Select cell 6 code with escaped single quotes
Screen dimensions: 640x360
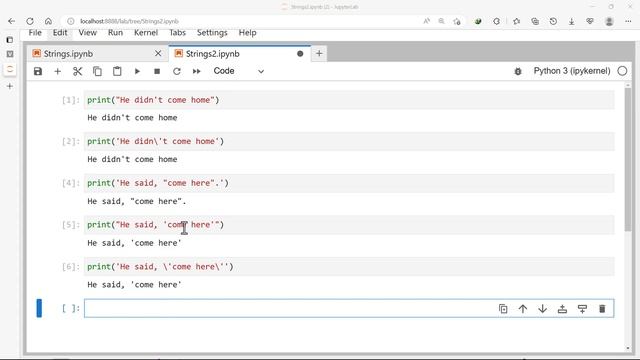click(349, 267)
